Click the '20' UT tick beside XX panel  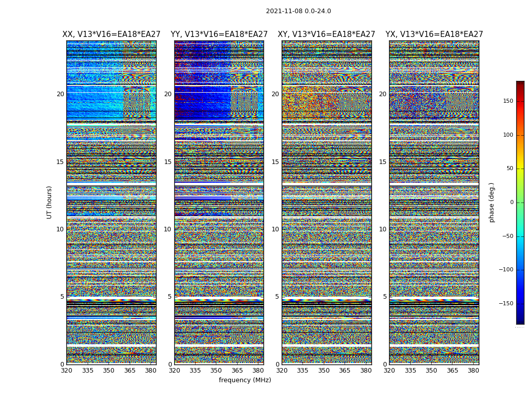(x=60, y=94)
